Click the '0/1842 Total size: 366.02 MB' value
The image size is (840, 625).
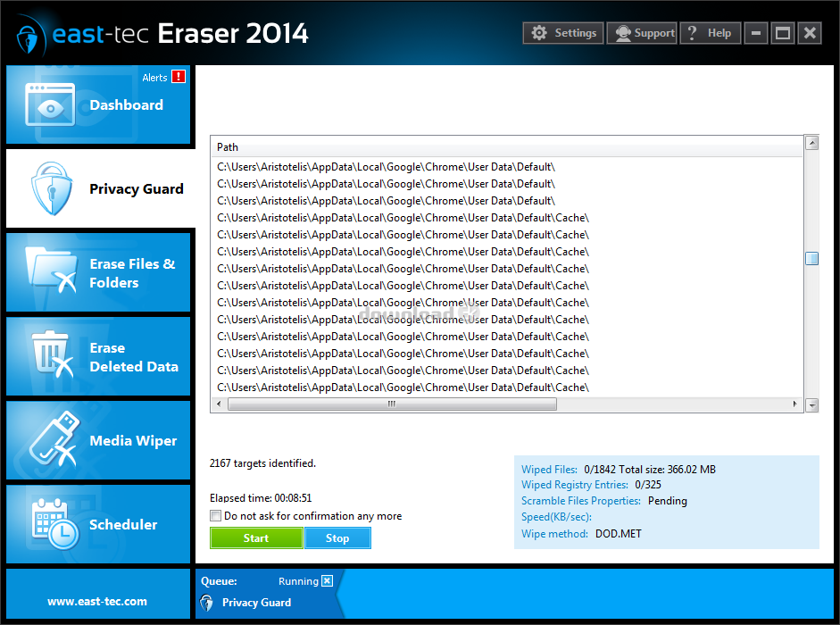point(650,470)
